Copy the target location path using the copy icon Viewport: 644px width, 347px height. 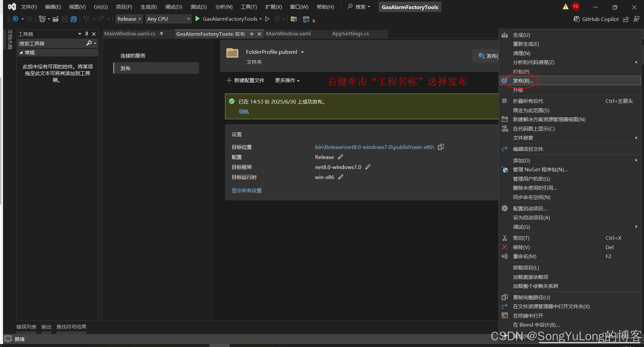click(441, 147)
